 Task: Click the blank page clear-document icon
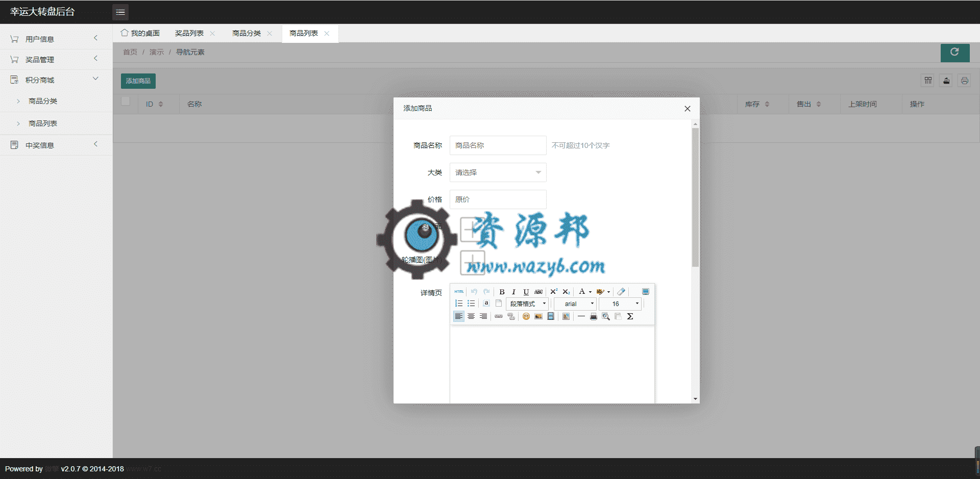[x=499, y=304]
